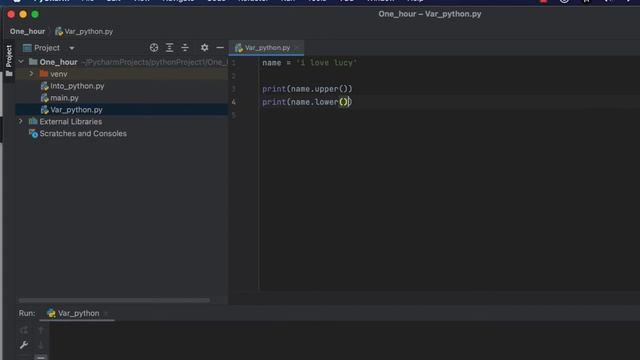Open the Project view dropdown
This screenshot has height=360, width=640.
[72, 48]
